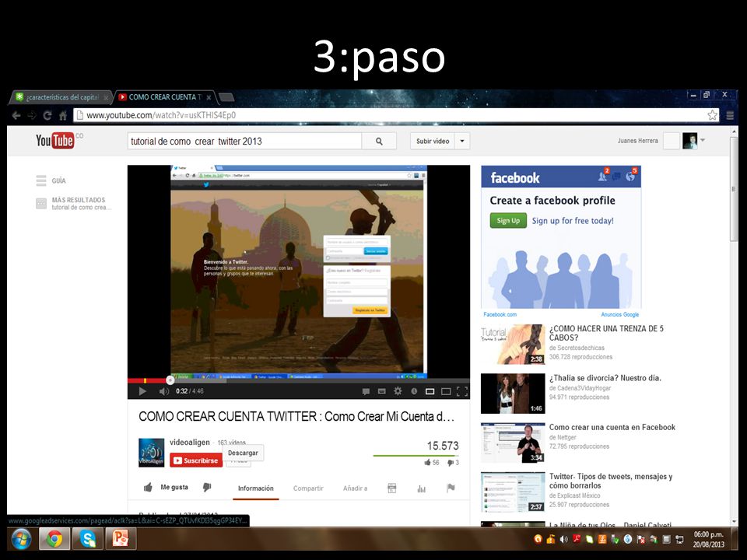
Task: Click the Sign up for free today link
Action: pyautogui.click(x=573, y=220)
